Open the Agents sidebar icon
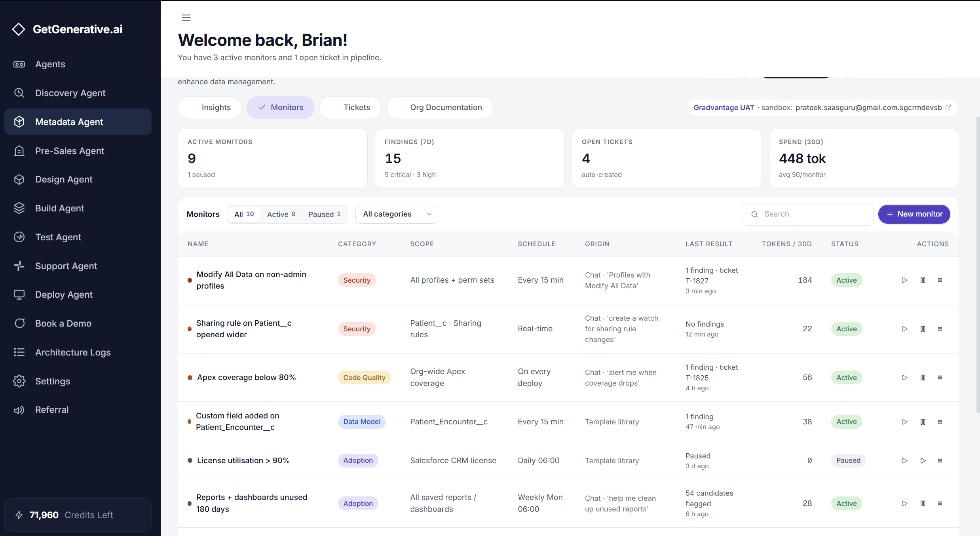The image size is (980, 536). [19, 64]
